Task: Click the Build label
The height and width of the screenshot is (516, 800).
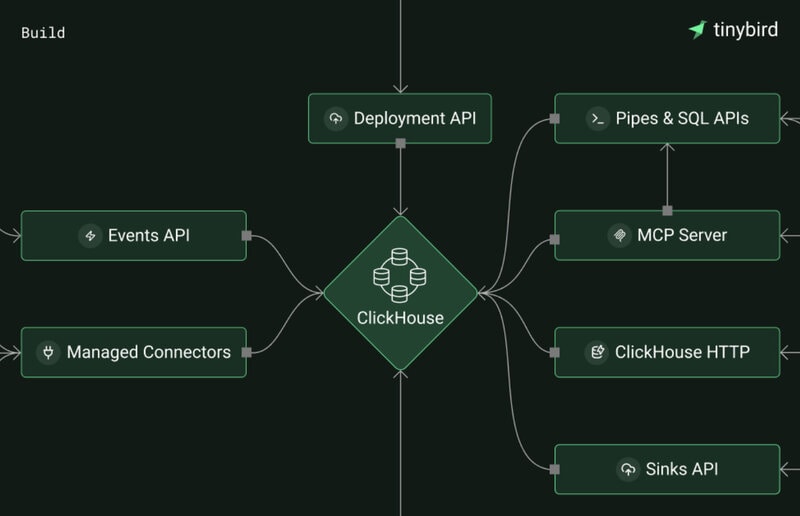Action: tap(43, 33)
